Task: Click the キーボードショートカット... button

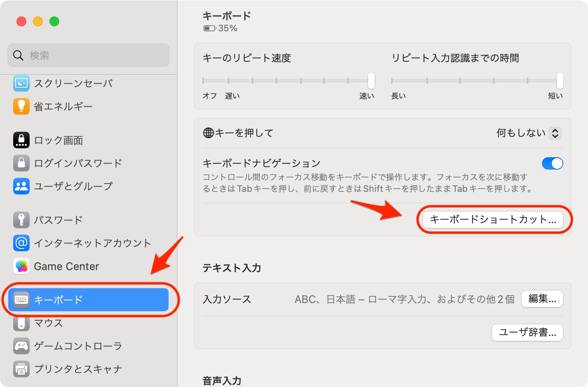Action: 493,219
